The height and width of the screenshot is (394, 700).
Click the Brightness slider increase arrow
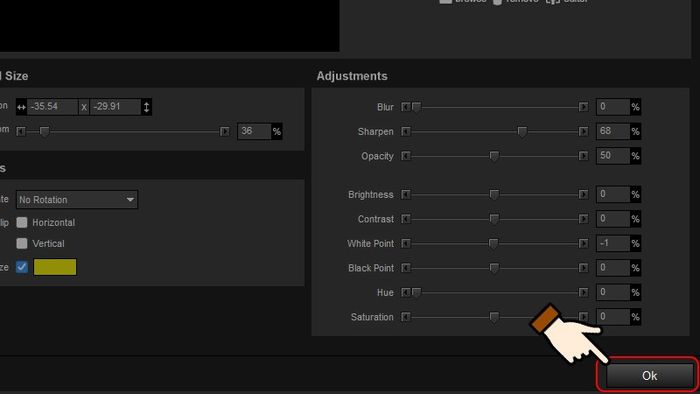point(583,195)
